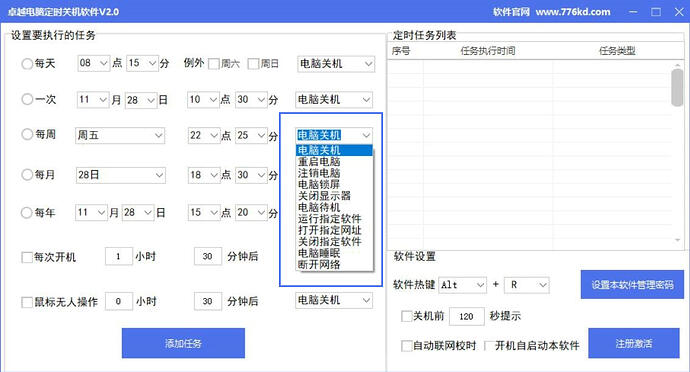Screen dimensions: 690x372
Task: Open the 每年 hour dropdown showing 15
Action: point(204,213)
